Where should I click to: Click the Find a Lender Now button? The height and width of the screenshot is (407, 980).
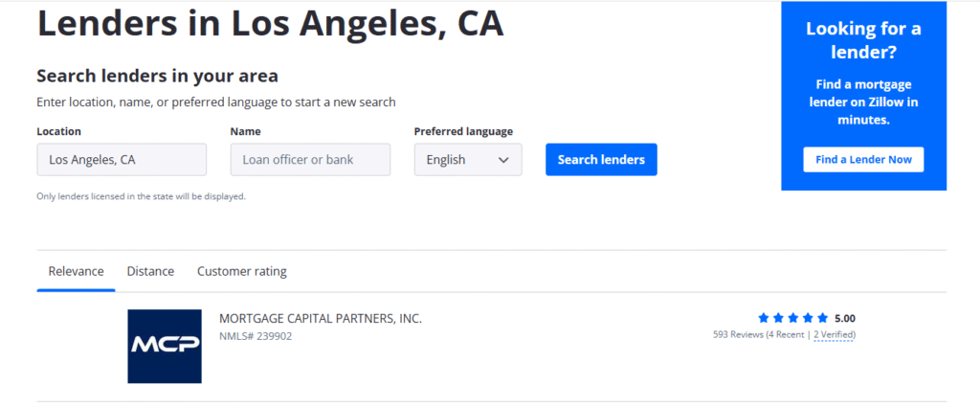pos(864,159)
